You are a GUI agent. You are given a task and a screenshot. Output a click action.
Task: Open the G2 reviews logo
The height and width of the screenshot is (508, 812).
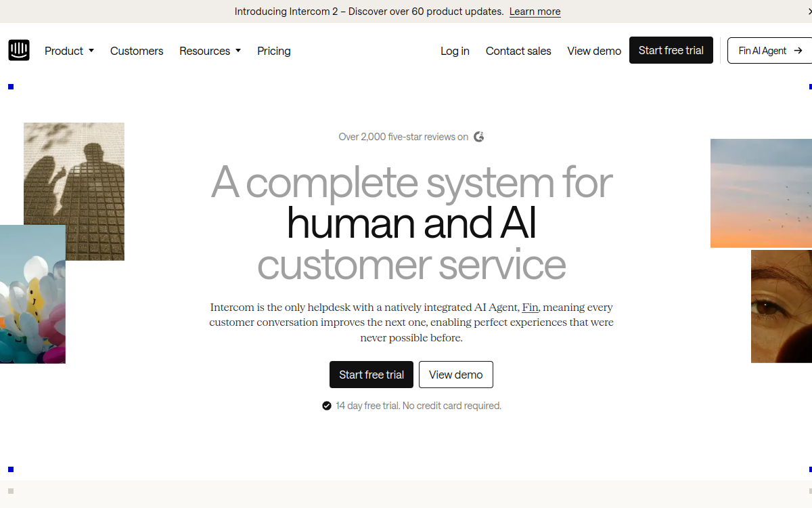click(x=479, y=137)
